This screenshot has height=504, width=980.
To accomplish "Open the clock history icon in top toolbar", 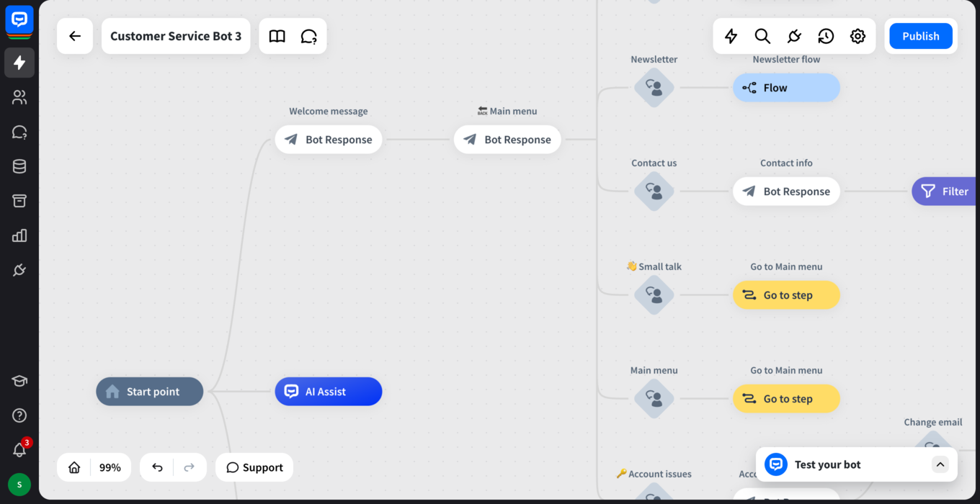I will tap(826, 36).
